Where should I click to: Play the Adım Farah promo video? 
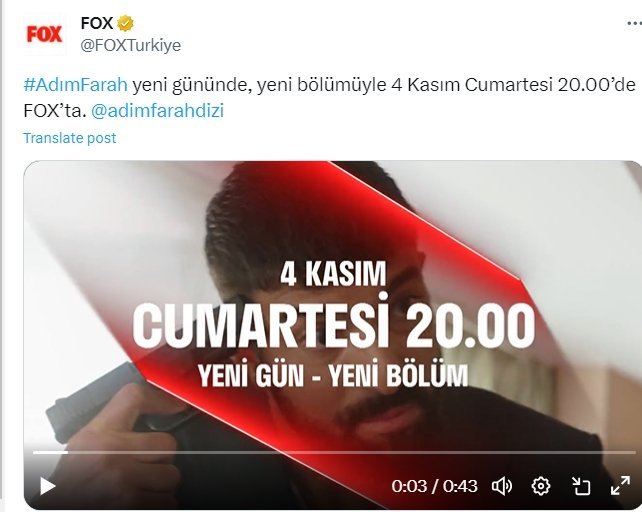point(48,487)
